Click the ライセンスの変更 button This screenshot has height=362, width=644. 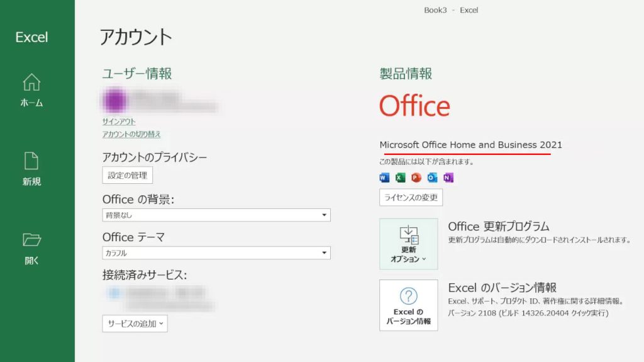[411, 197]
